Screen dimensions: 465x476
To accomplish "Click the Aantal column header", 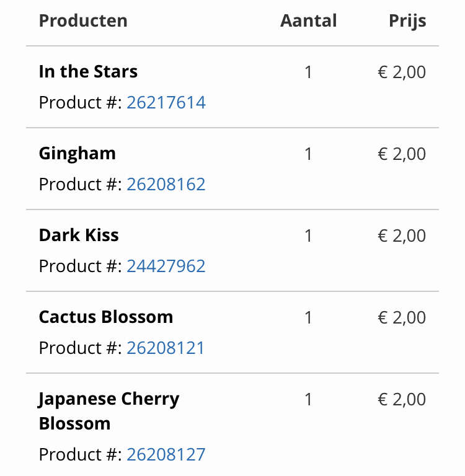I will 309,20.
